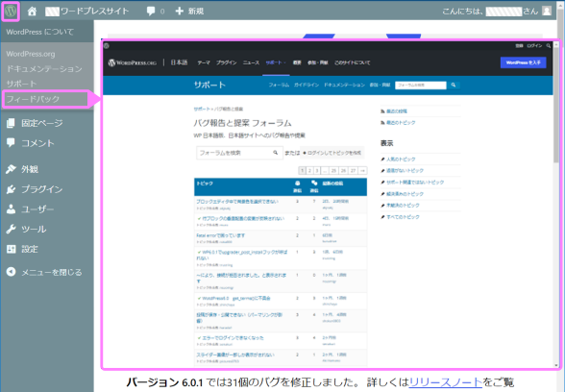Screen dimensions: 565x392
Task: Go to pagination page 2
Action: [309, 171]
